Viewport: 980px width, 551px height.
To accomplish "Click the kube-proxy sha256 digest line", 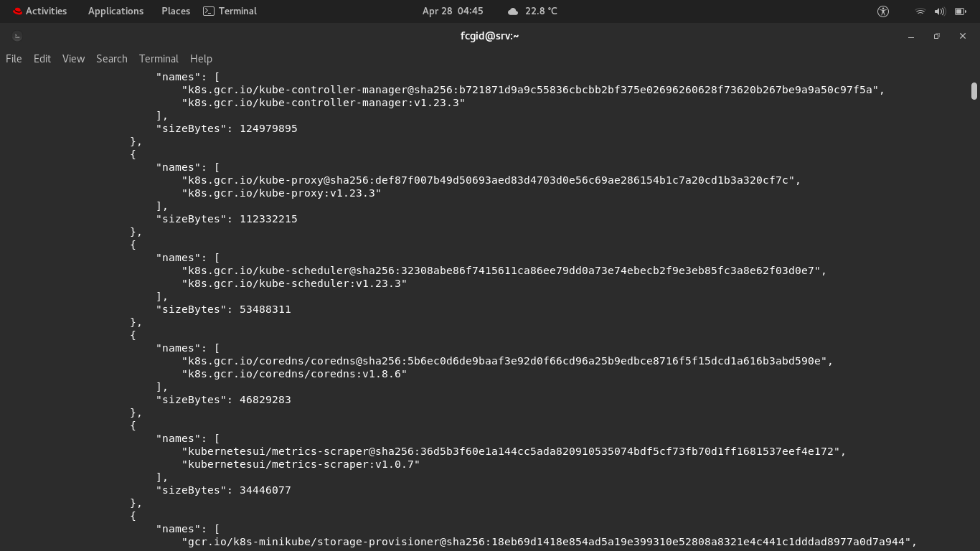I will (x=491, y=180).
